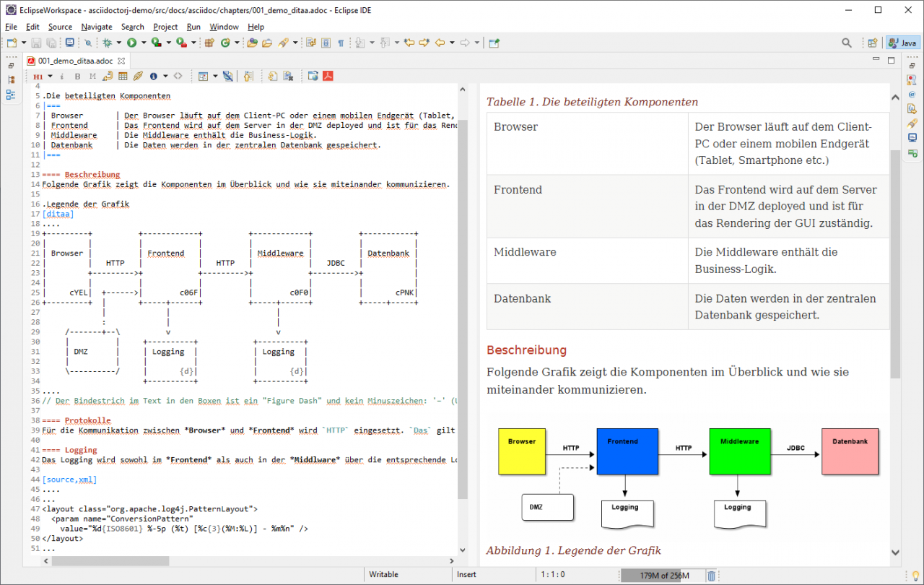The height and width of the screenshot is (585, 924).
Task: Apply bold formatting with the B icon
Action: 77,76
